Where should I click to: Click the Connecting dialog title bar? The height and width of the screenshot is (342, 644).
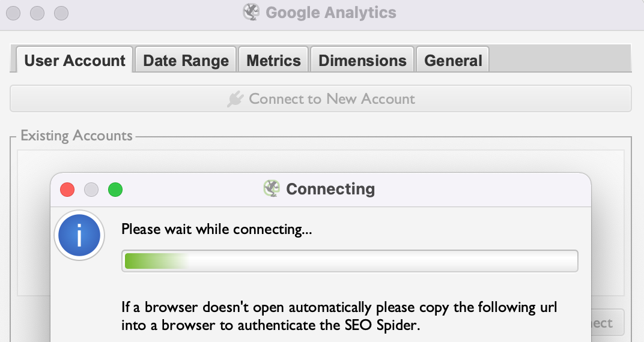pos(321,190)
